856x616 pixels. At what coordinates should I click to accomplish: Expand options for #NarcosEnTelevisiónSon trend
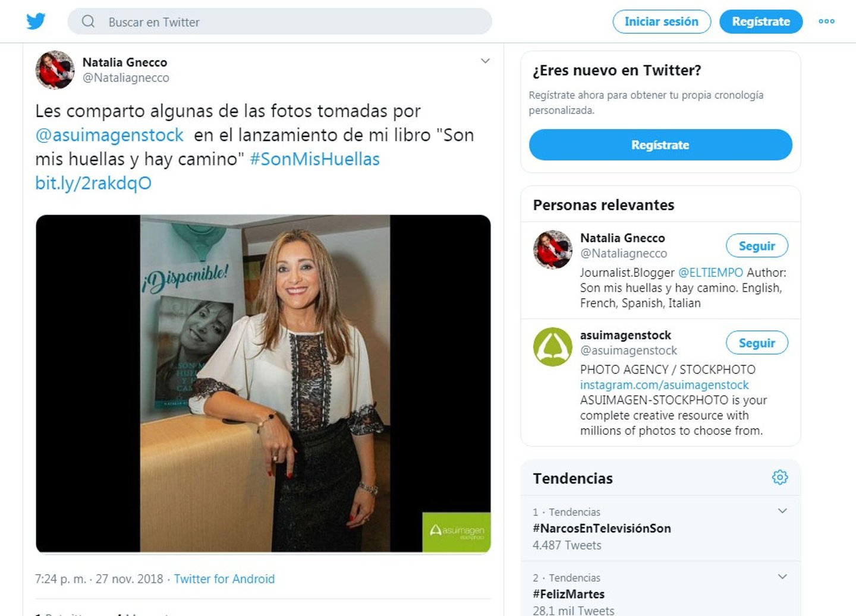pos(782,511)
